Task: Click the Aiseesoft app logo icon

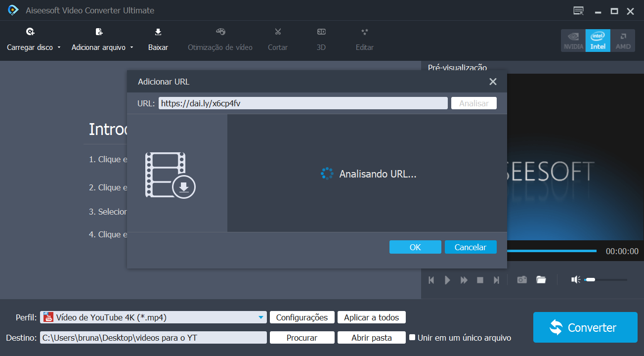Action: point(13,10)
